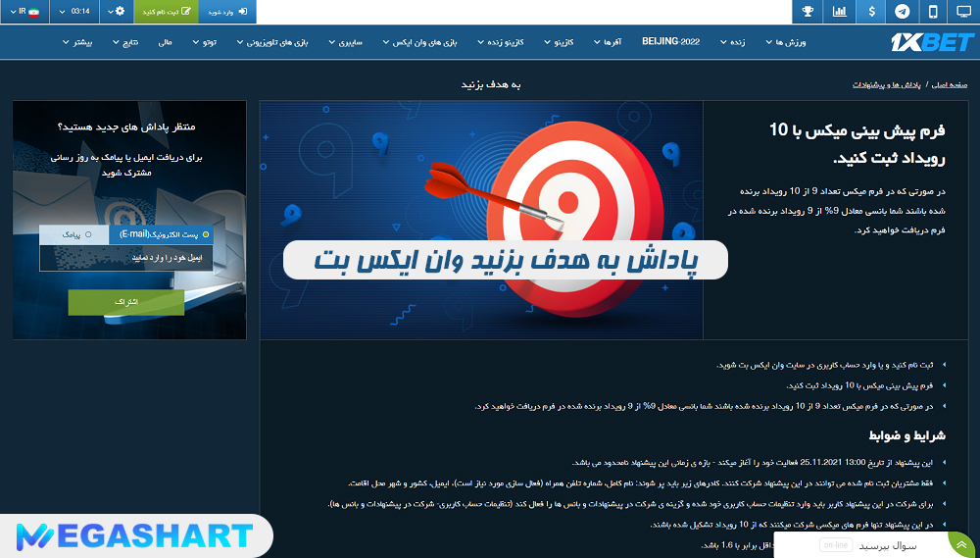Open the Telegram icon link
The image size is (980, 558).
tap(902, 12)
